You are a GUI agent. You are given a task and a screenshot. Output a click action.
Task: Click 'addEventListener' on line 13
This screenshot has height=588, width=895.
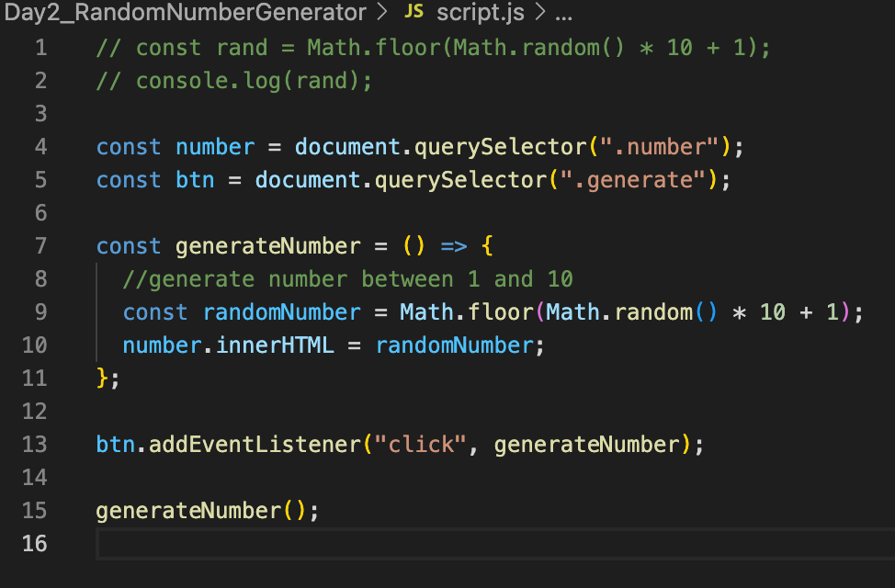(x=255, y=446)
